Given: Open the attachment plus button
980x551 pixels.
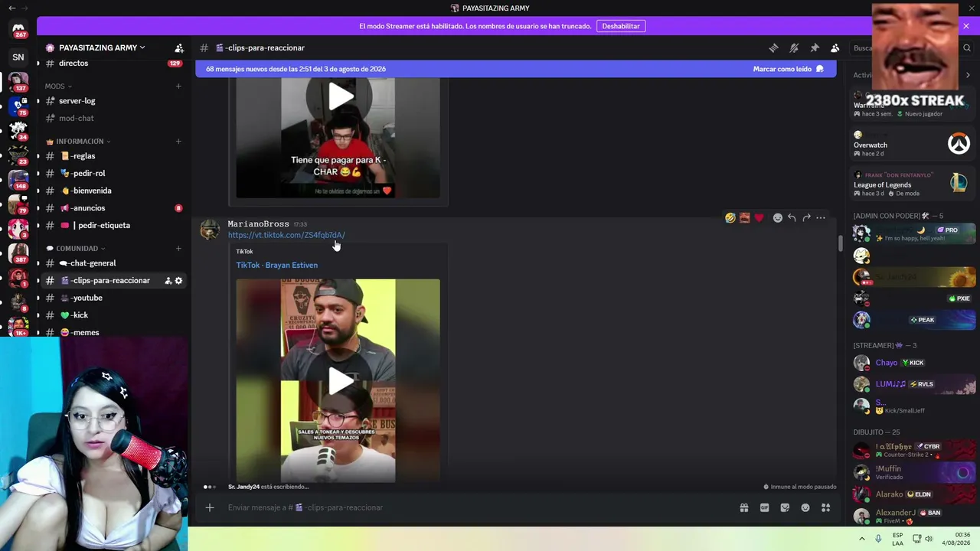Looking at the screenshot, I should (209, 507).
